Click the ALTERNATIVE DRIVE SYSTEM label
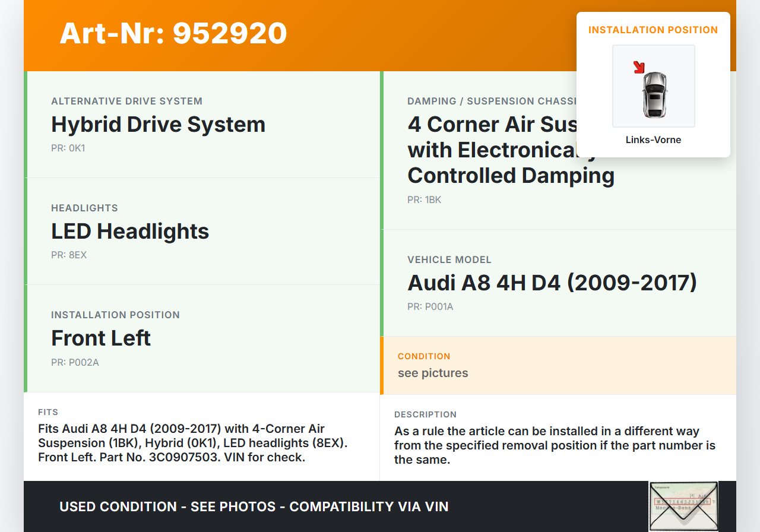760x532 pixels. coord(127,101)
